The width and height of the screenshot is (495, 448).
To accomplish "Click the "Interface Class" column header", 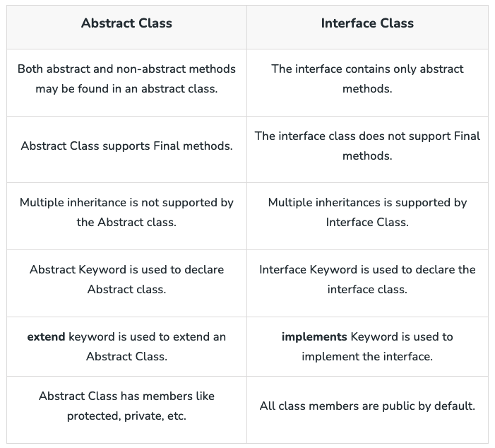I will (x=367, y=23).
